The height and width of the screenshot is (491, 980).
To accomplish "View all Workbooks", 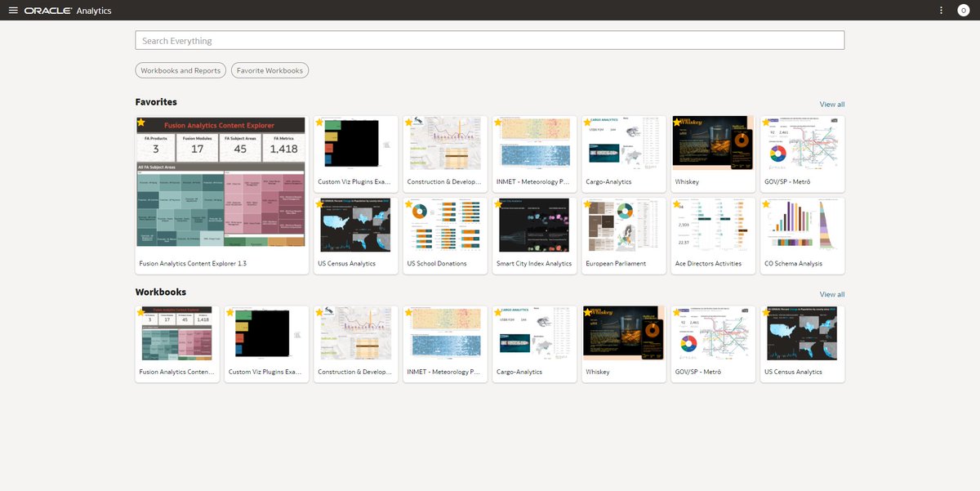I will click(x=832, y=294).
